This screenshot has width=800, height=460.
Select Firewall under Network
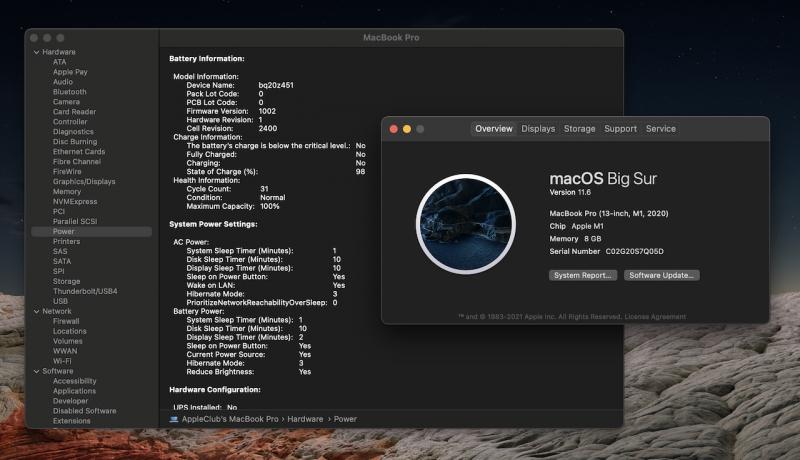point(66,321)
